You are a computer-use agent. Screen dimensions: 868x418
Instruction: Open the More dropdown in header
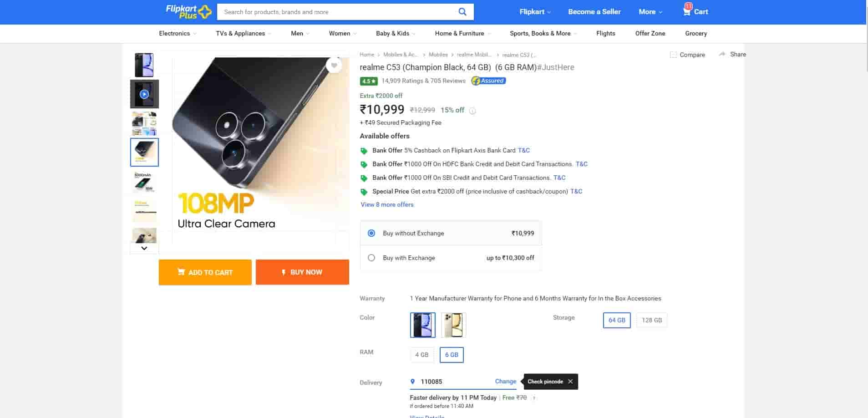[x=650, y=12]
